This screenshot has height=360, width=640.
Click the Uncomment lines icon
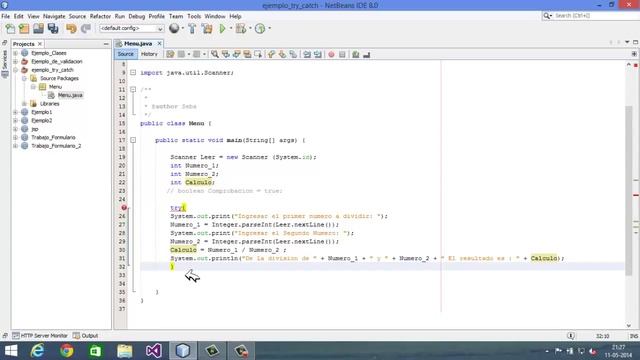tap(367, 54)
